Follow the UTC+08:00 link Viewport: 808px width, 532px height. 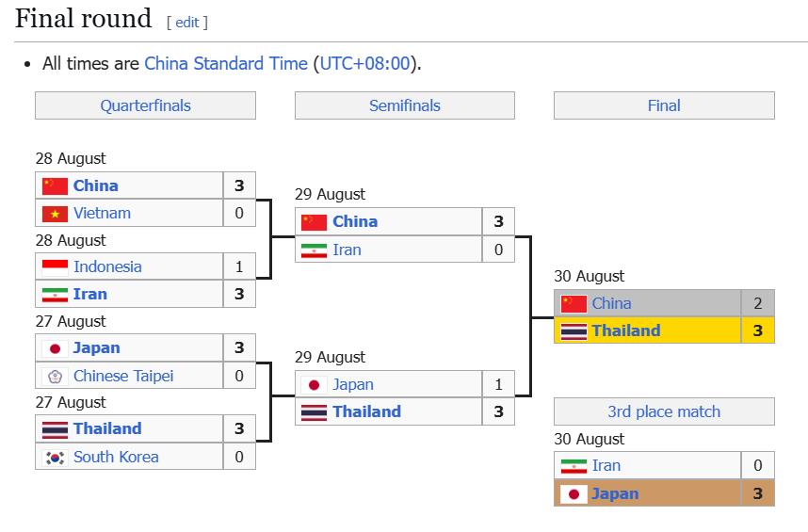tap(364, 63)
